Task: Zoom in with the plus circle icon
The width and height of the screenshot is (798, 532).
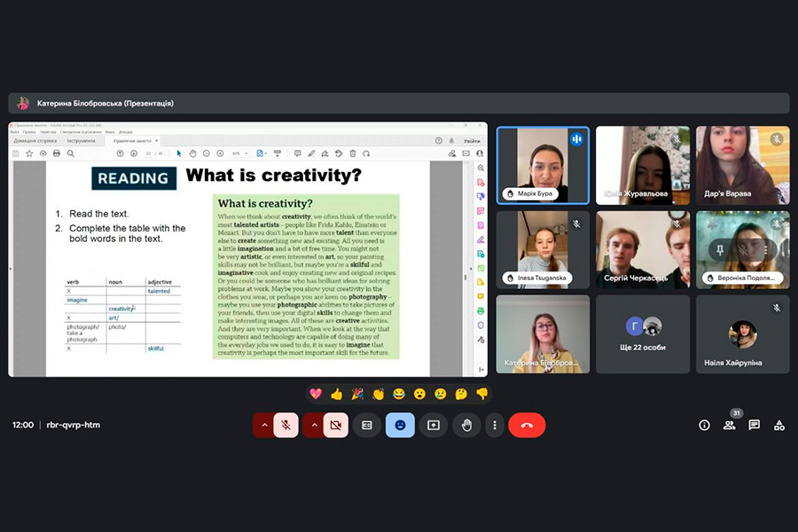Action: 220,153
